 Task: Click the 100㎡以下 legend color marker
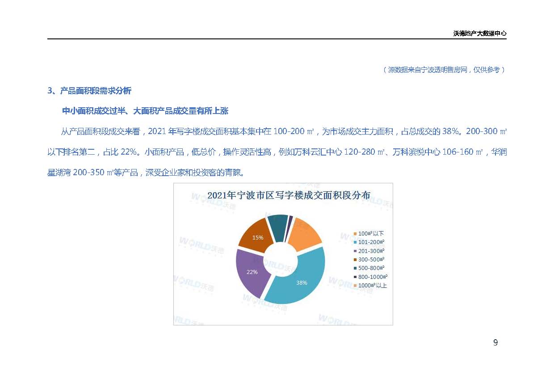click(x=355, y=234)
